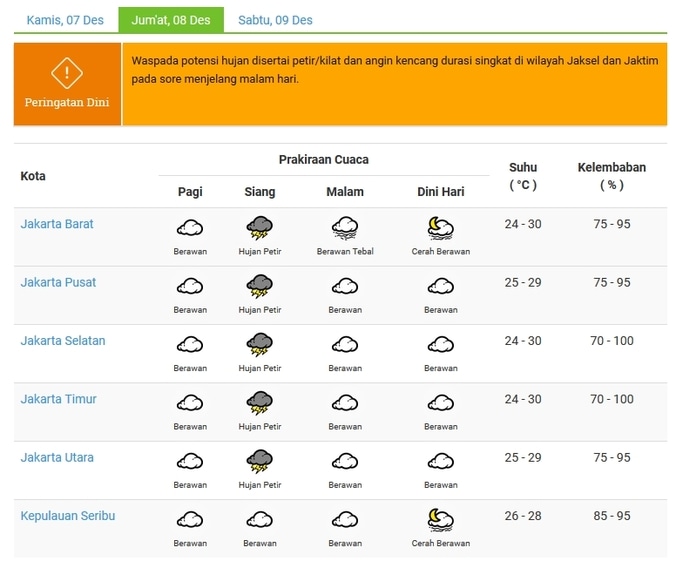The image size is (676, 561).
Task: Click Jakarta Utara Siang thunderstorm icon
Action: pyautogui.click(x=260, y=461)
